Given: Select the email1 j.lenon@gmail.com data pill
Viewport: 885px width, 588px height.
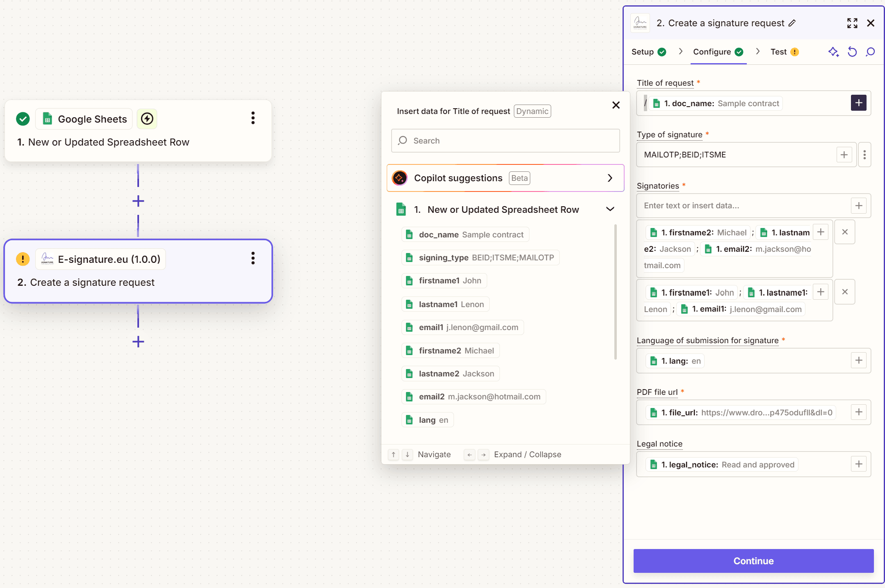Looking at the screenshot, I should (463, 327).
